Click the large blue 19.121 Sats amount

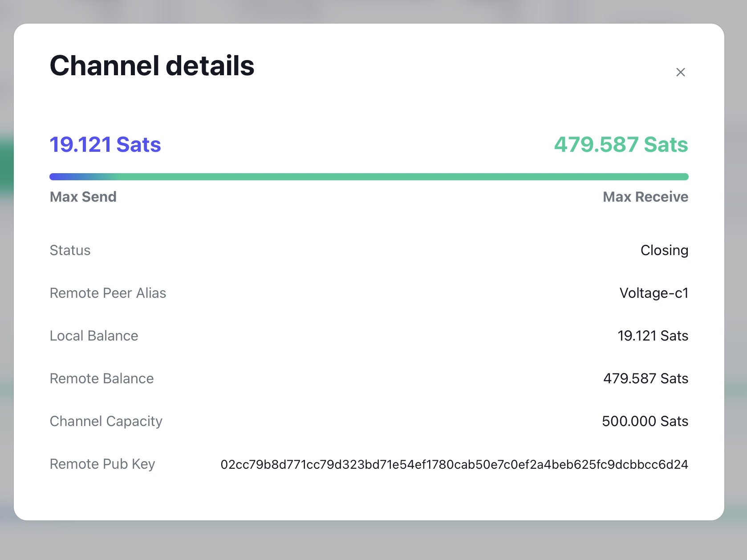[x=105, y=145]
